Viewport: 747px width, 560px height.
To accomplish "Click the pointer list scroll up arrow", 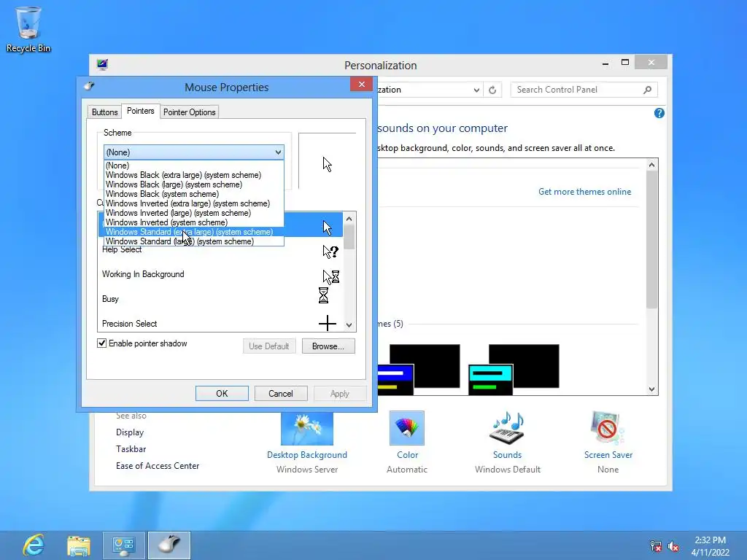I will (349, 219).
